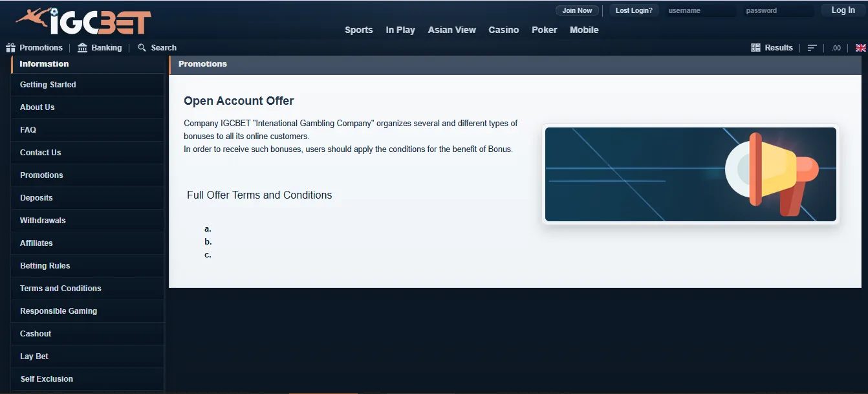Open the In Play menu
868x394 pixels.
click(400, 30)
